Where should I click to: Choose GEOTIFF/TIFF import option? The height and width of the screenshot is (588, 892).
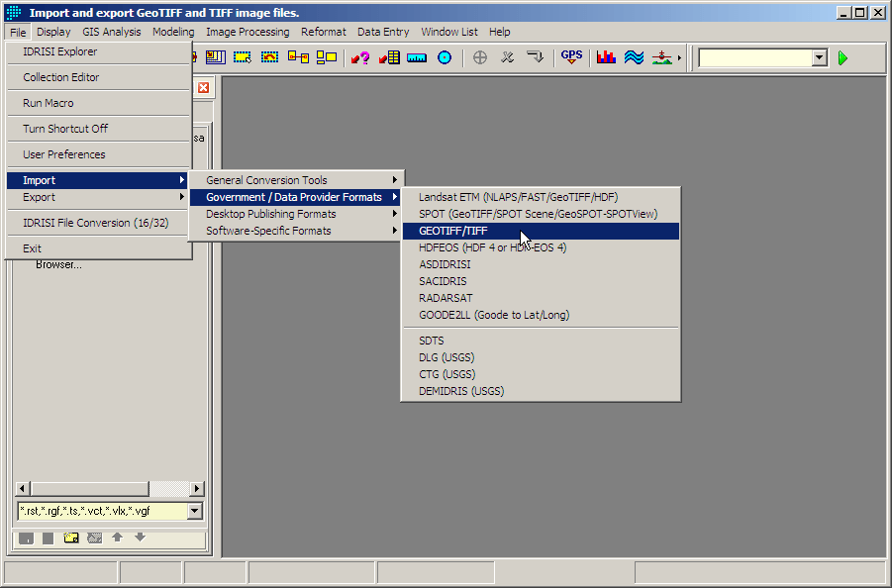(x=541, y=231)
